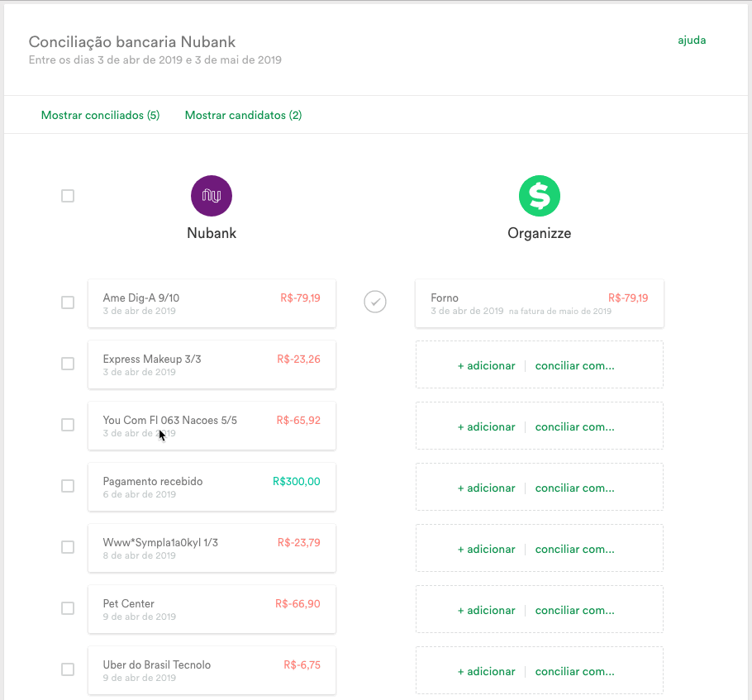Mark the Pagamento recebido checkbox
The image size is (752, 700).
click(68, 486)
